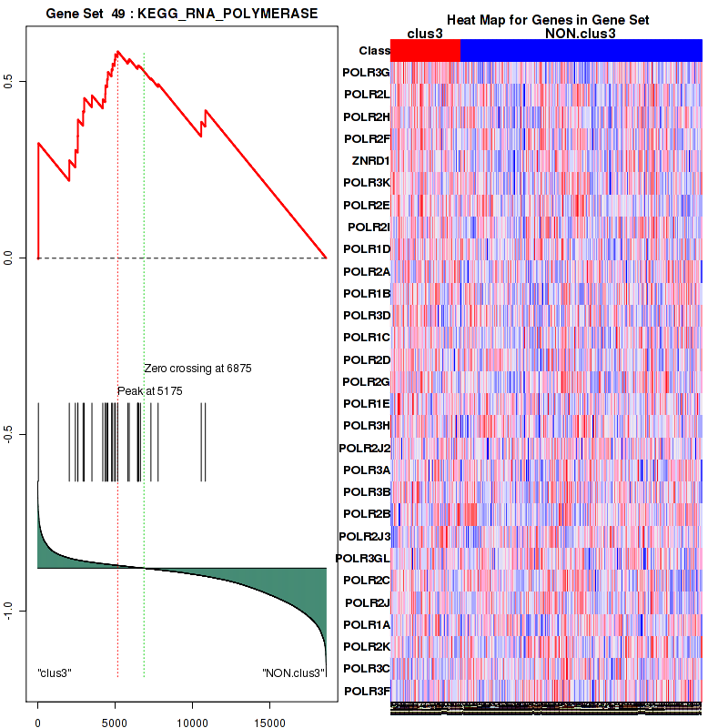728x728 pixels.
Task: Click the 'Peak at 5175' annotation
Action: pyautogui.click(x=150, y=390)
